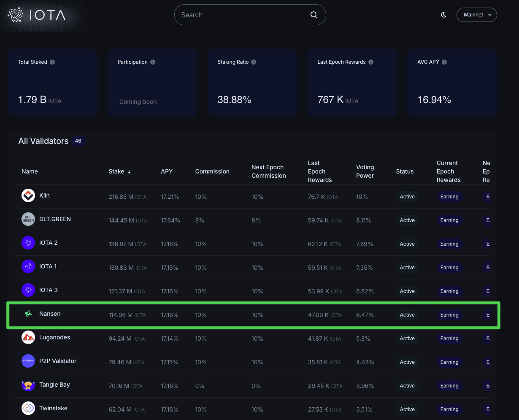Open Total Staked info icon
The image size is (519, 420).
[x=52, y=62]
